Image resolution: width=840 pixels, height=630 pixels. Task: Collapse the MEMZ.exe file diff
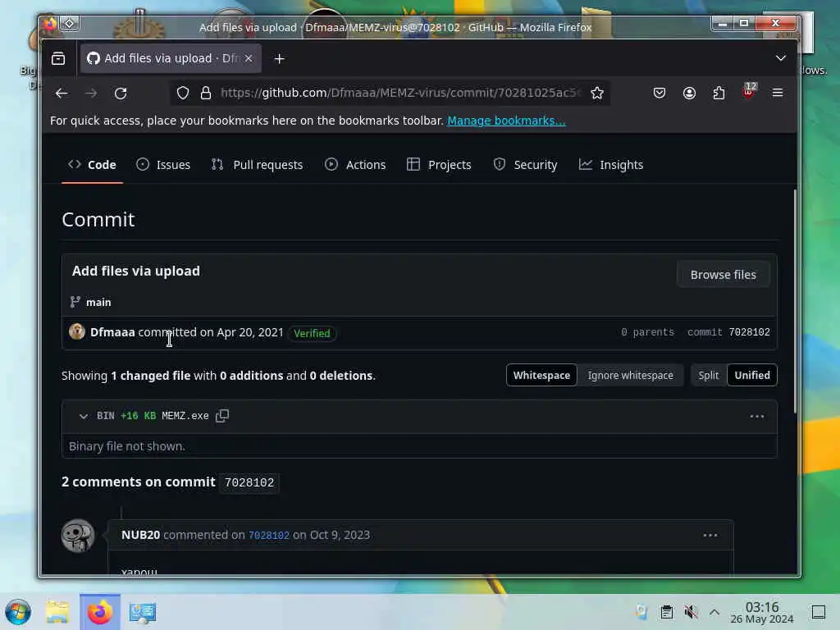pyautogui.click(x=83, y=416)
